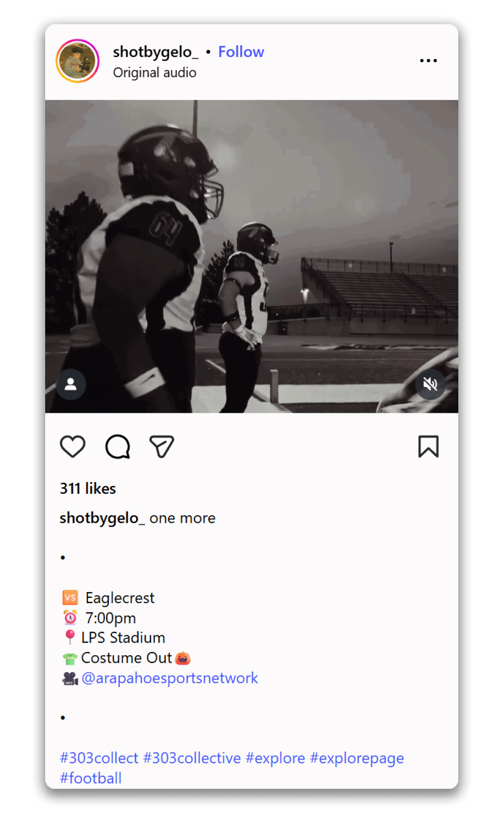Viewport: 504px width, 834px height.
Task: Open @arapahoesportsnetwork mention
Action: [x=170, y=678]
